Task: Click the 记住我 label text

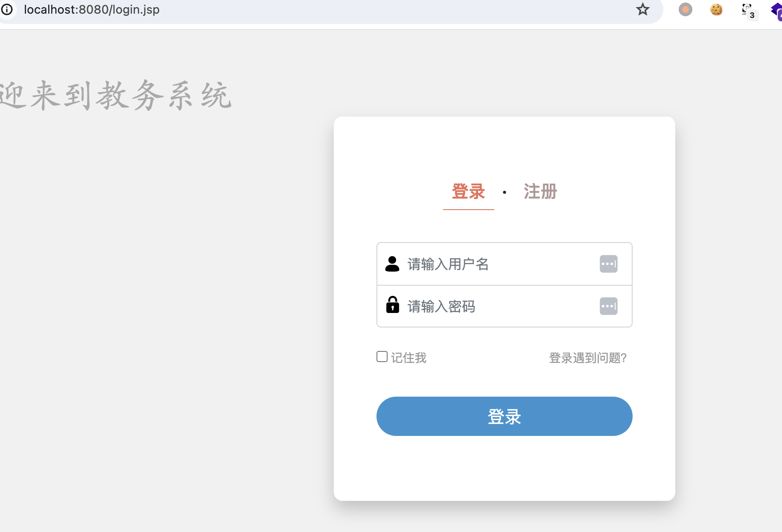Action: point(409,358)
